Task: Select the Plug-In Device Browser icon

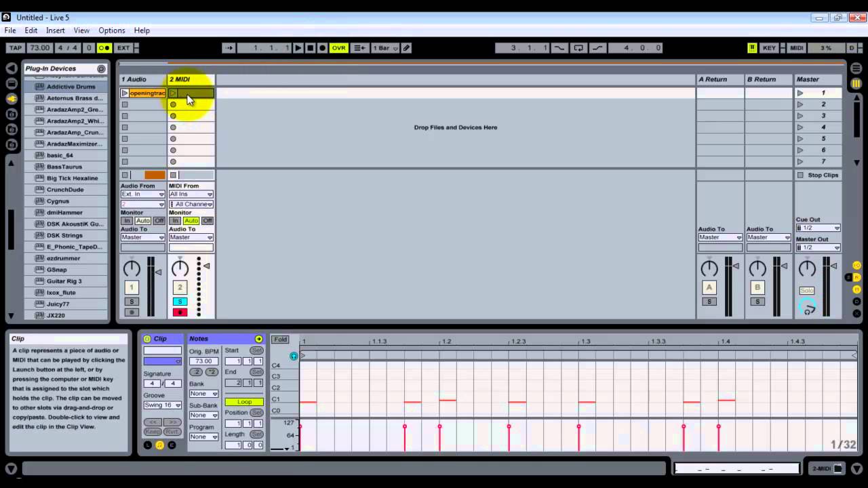Action: click(x=12, y=98)
